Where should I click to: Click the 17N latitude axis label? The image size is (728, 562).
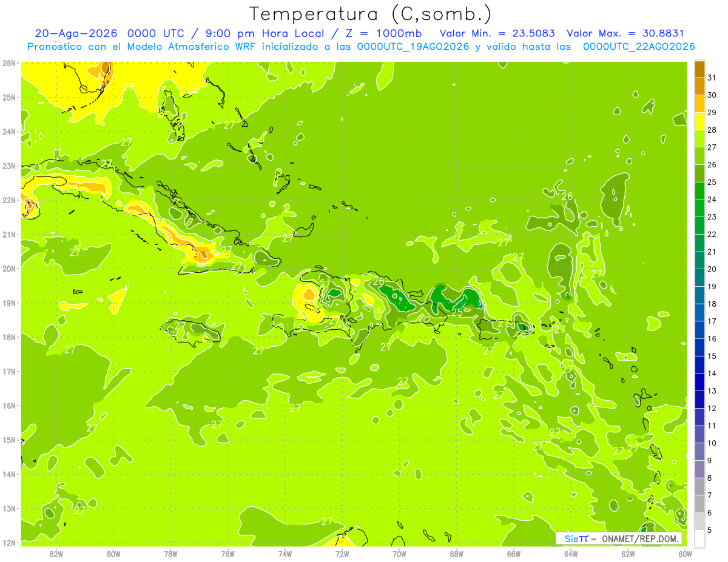pos(9,372)
